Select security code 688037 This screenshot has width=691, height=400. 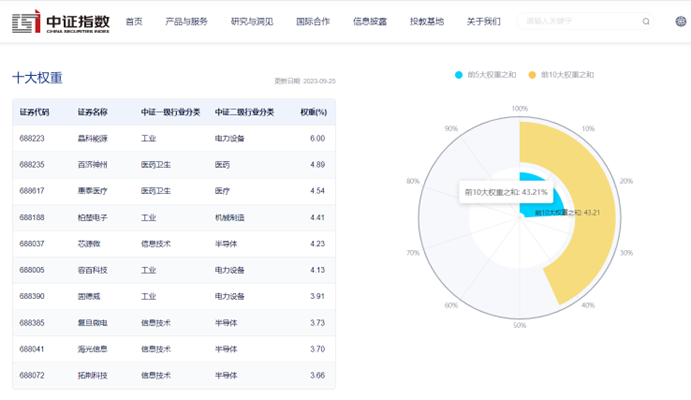point(32,244)
